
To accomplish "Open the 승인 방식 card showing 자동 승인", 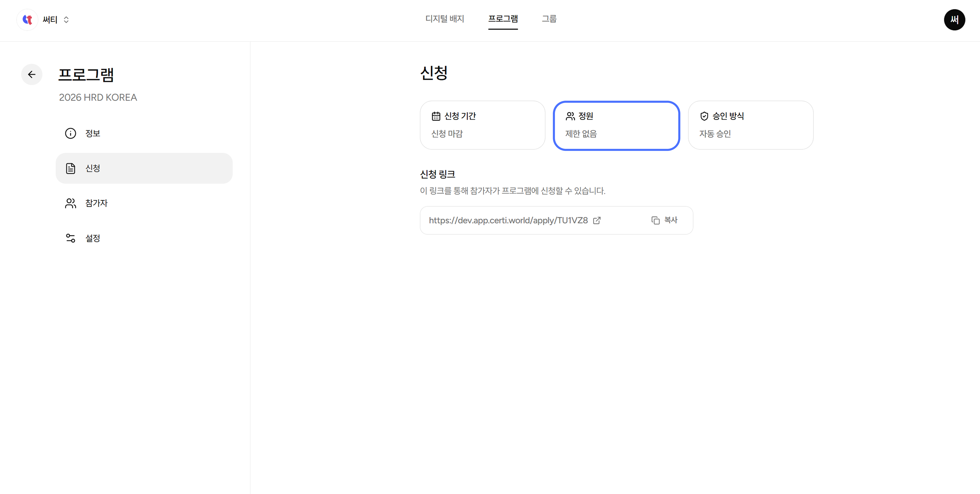I will [x=751, y=125].
